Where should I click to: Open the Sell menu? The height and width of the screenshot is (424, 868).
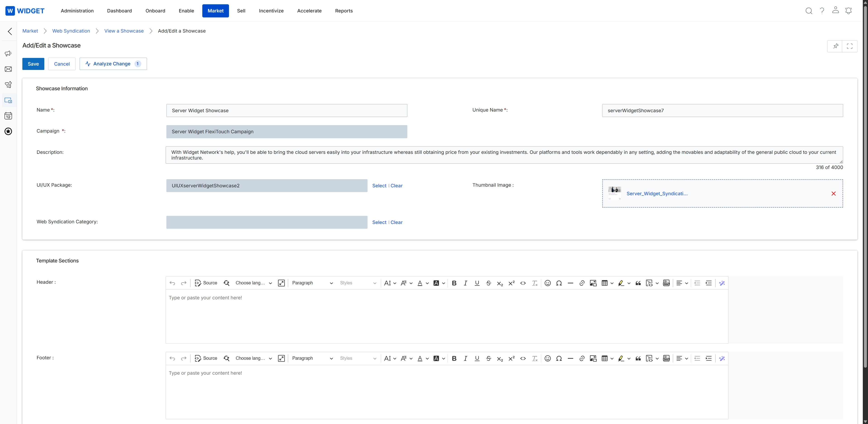(x=241, y=11)
